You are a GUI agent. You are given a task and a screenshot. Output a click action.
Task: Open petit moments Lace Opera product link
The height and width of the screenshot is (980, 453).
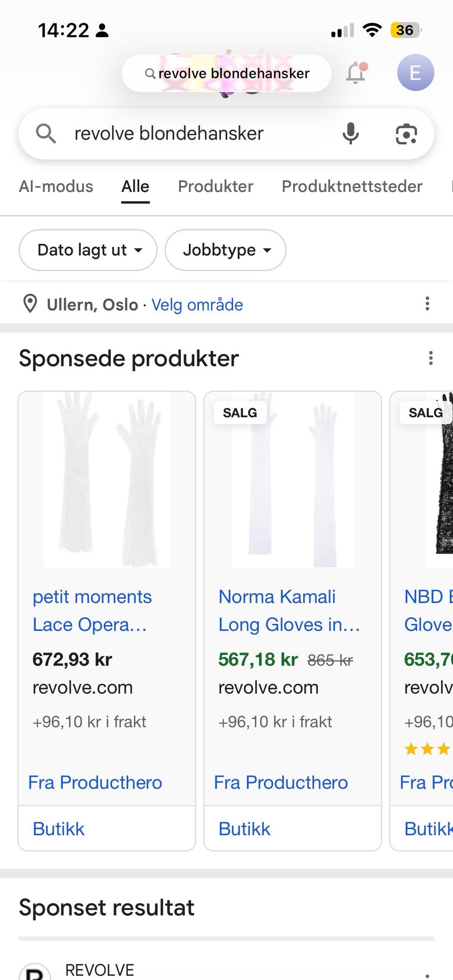pyautogui.click(x=92, y=611)
